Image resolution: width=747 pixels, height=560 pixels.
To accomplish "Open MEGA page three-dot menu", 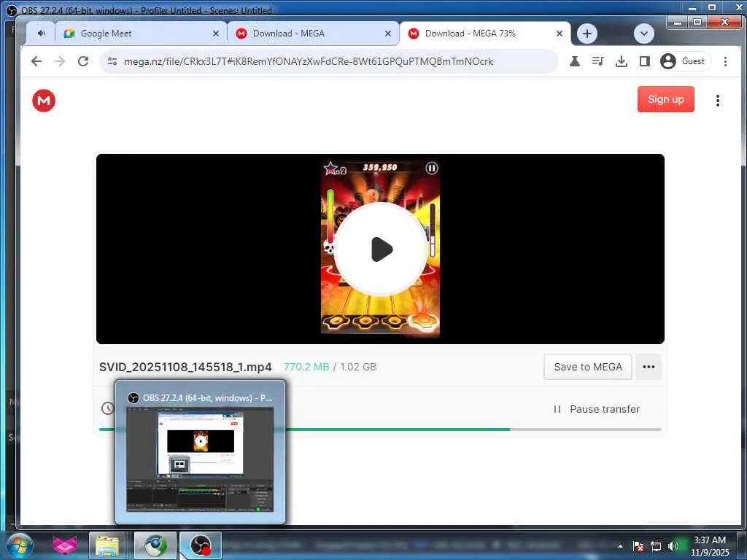I will tap(718, 100).
